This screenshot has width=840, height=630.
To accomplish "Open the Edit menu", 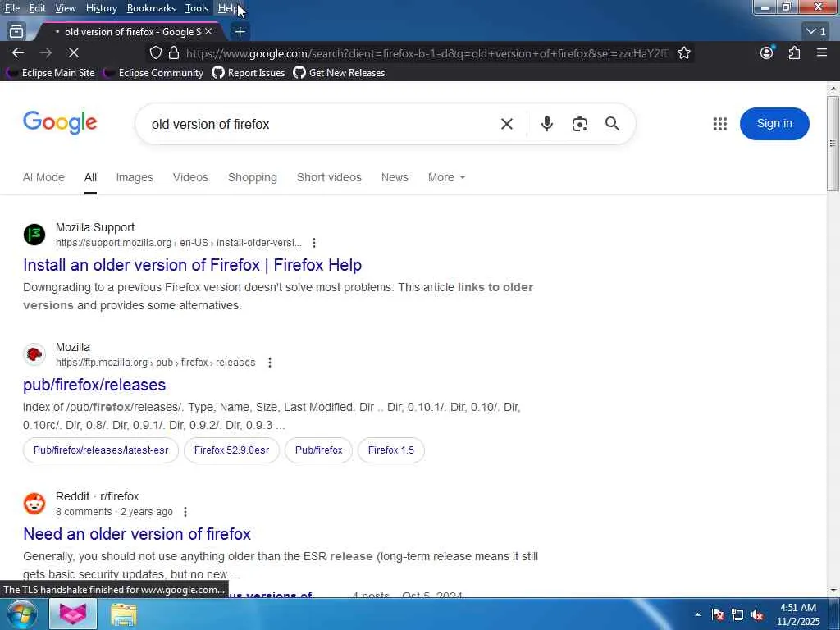I will [38, 8].
